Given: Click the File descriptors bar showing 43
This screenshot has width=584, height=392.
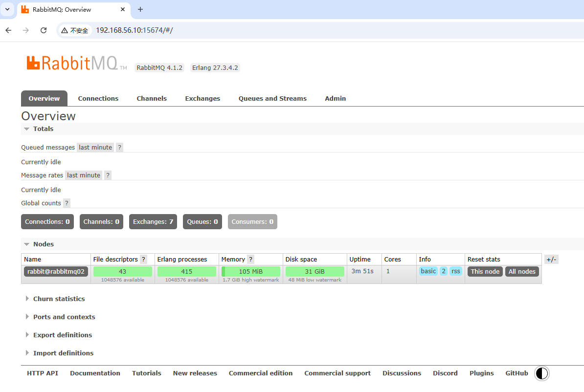Looking at the screenshot, I should [123, 272].
